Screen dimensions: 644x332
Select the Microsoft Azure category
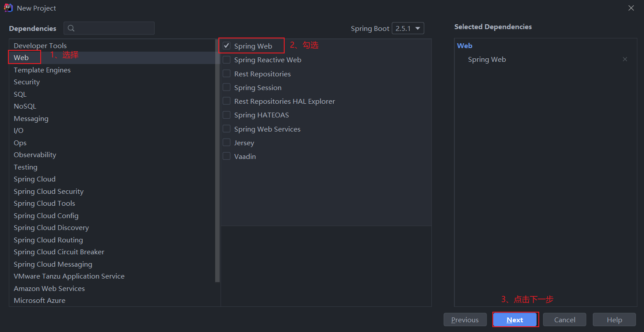112,300
